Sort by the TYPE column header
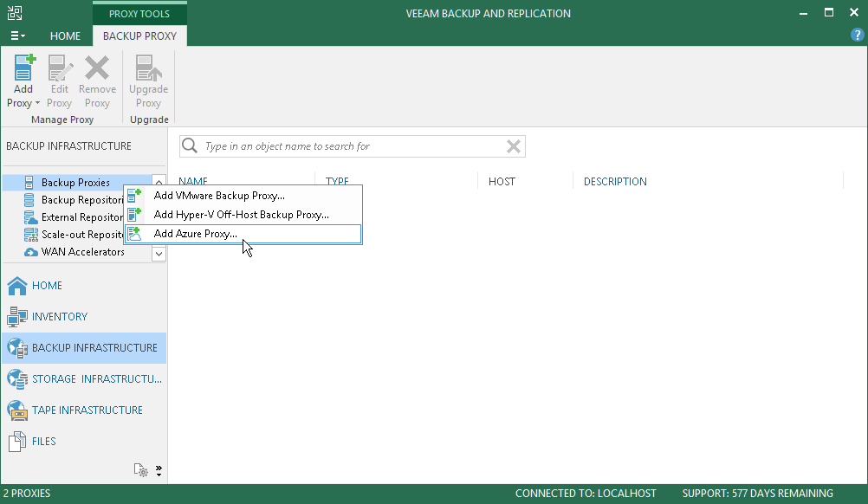Screen dimensions: 868x504 point(337,182)
